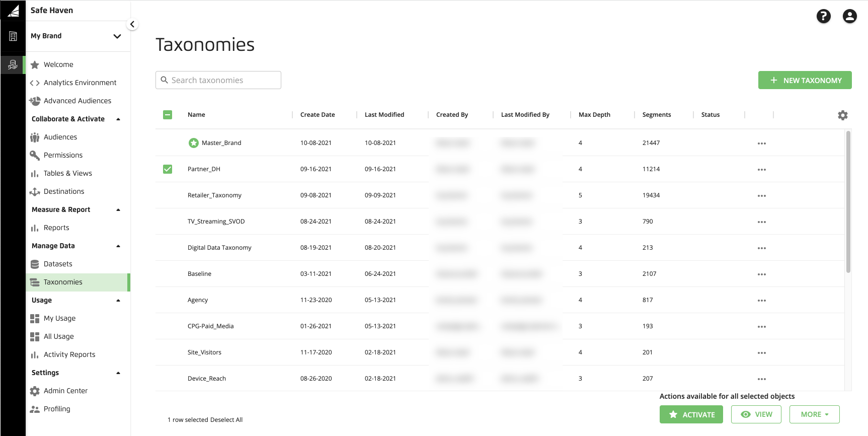
Task: Open the MORE actions dropdown
Action: 814,414
